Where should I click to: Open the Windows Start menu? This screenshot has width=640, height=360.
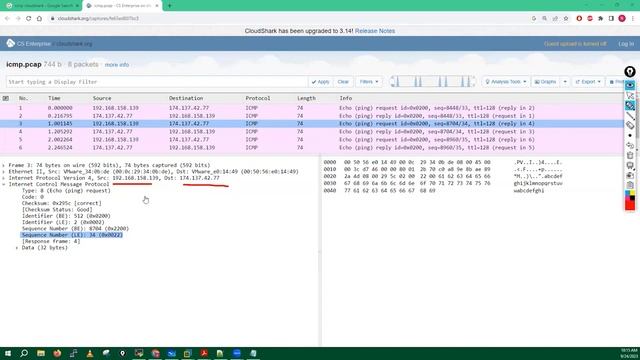pos(8,353)
